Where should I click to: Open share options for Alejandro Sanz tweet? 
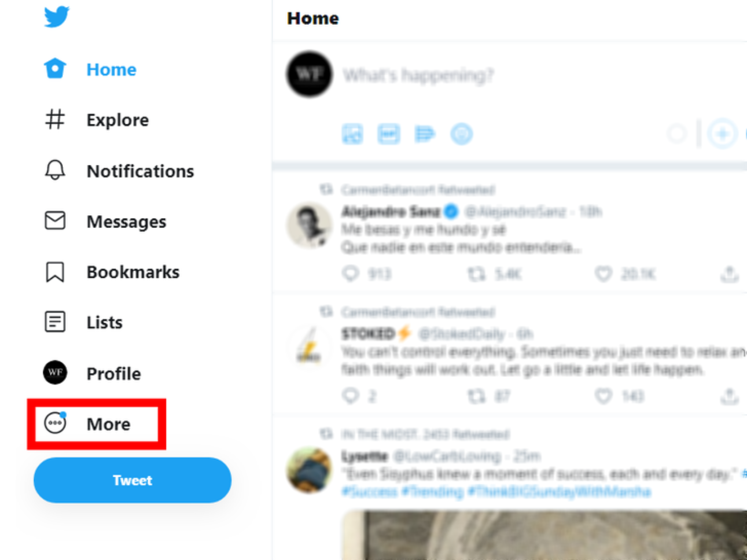tap(729, 274)
